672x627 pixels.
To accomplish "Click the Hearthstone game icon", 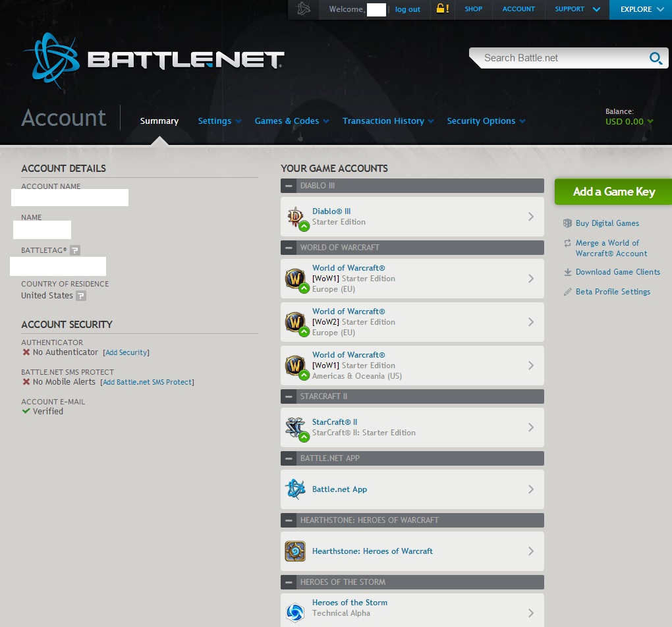I will 295,551.
